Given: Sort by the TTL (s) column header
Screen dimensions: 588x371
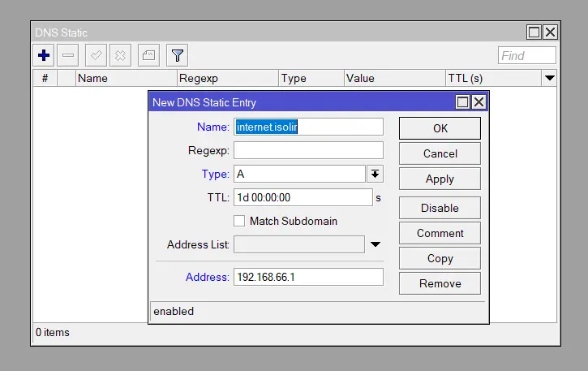Looking at the screenshot, I should click(x=491, y=79).
